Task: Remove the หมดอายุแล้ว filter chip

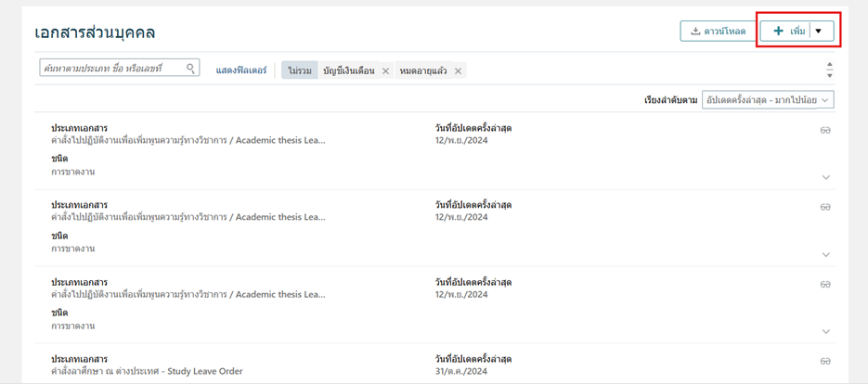Action: pos(459,71)
